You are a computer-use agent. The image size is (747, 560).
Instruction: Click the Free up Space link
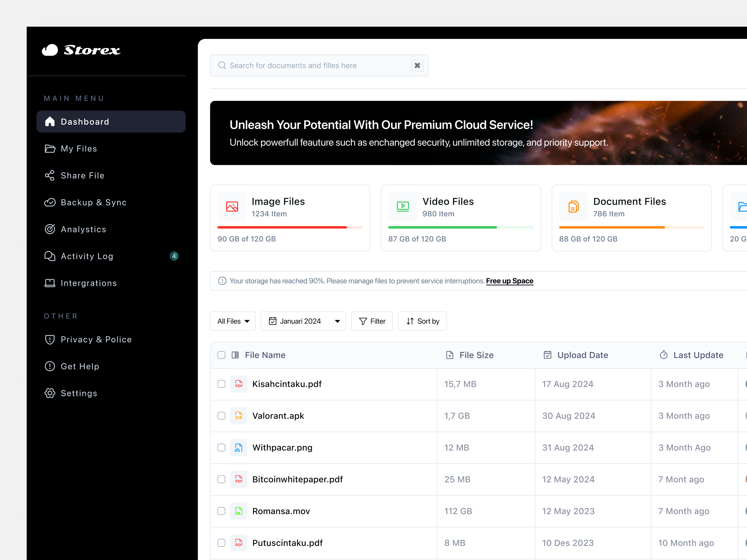coord(510,281)
